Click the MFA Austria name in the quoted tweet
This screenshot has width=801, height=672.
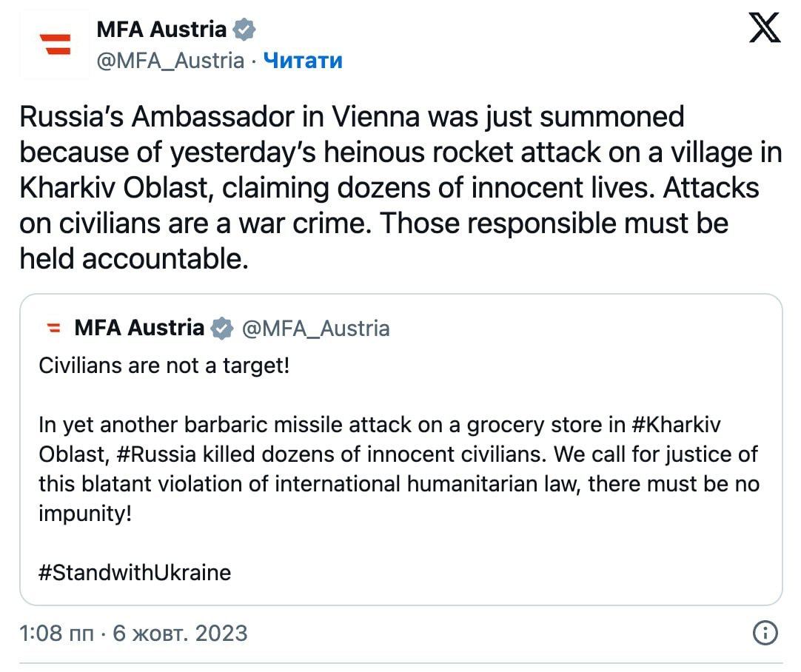point(139,328)
